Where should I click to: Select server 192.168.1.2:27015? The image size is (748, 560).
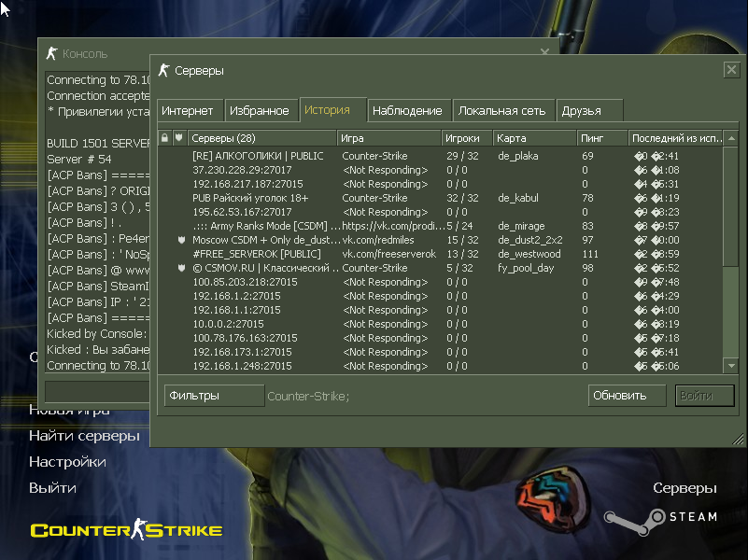[x=441, y=296]
